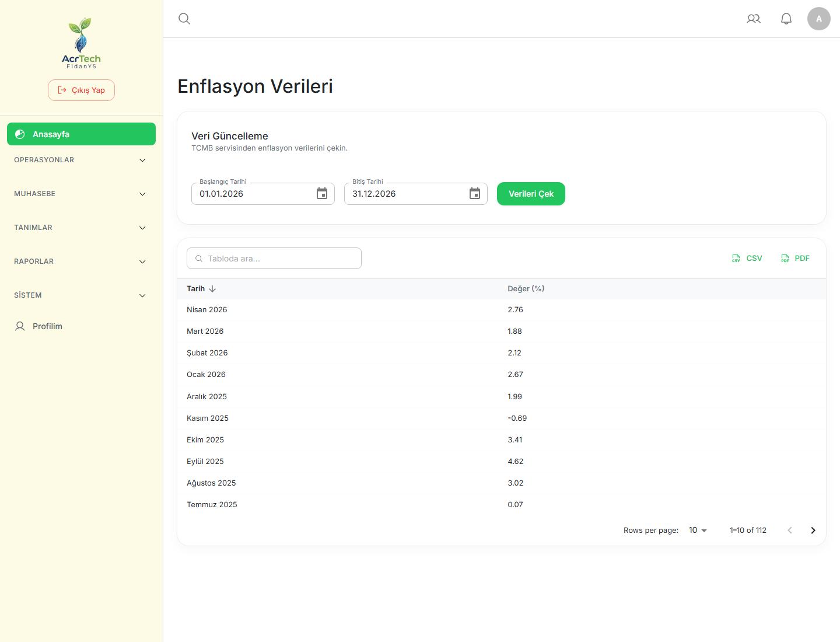Screen dimensions: 840x642
Task: Expand the OPERASYONLAR section
Action: [x=81, y=160]
